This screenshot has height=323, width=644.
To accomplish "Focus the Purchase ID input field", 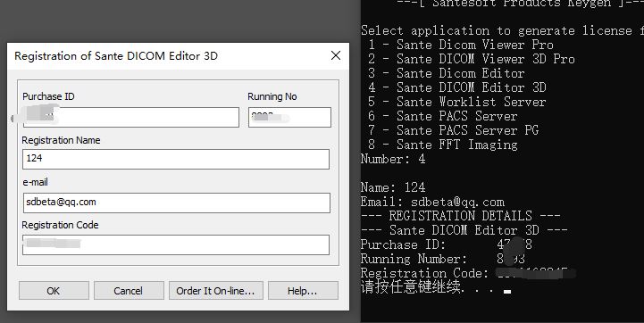I will coord(131,118).
